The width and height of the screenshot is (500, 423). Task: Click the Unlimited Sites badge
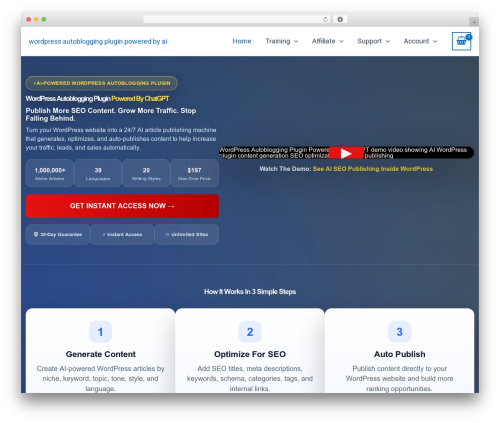point(187,235)
